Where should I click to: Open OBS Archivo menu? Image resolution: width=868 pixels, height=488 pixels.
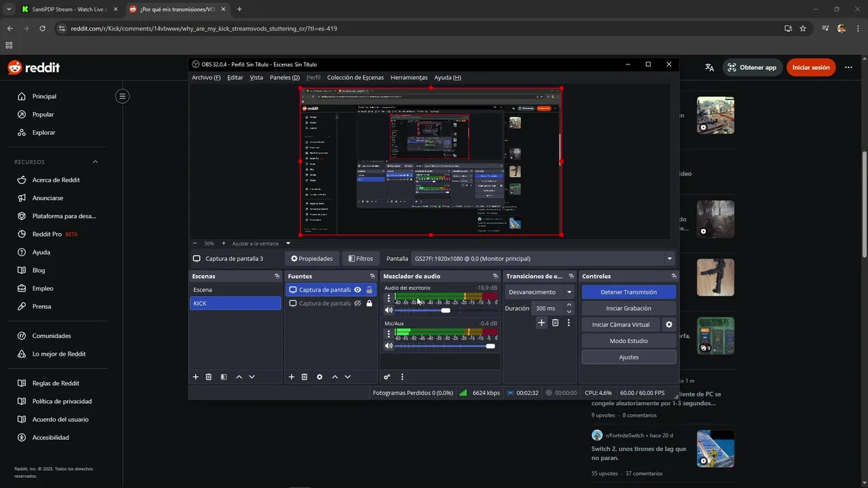[206, 77]
